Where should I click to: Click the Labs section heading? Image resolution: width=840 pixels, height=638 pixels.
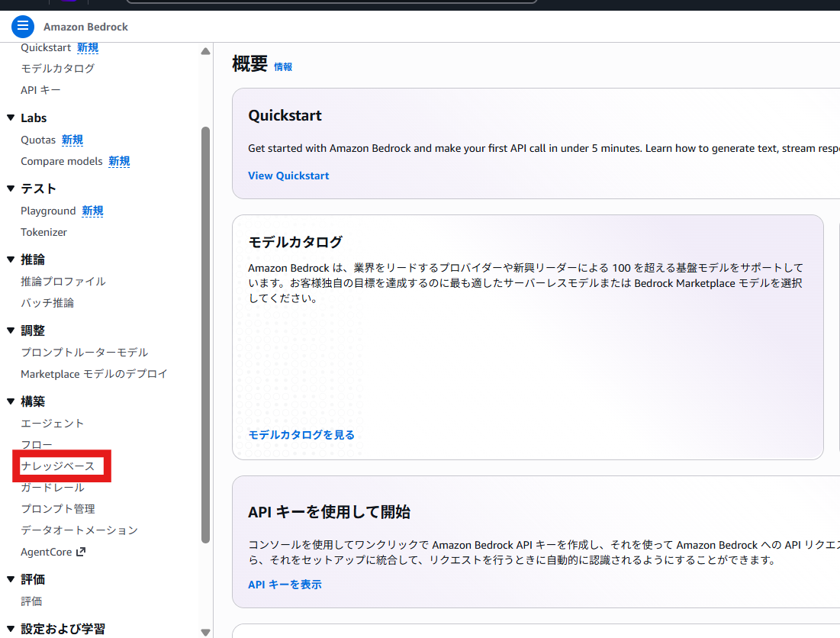click(34, 118)
